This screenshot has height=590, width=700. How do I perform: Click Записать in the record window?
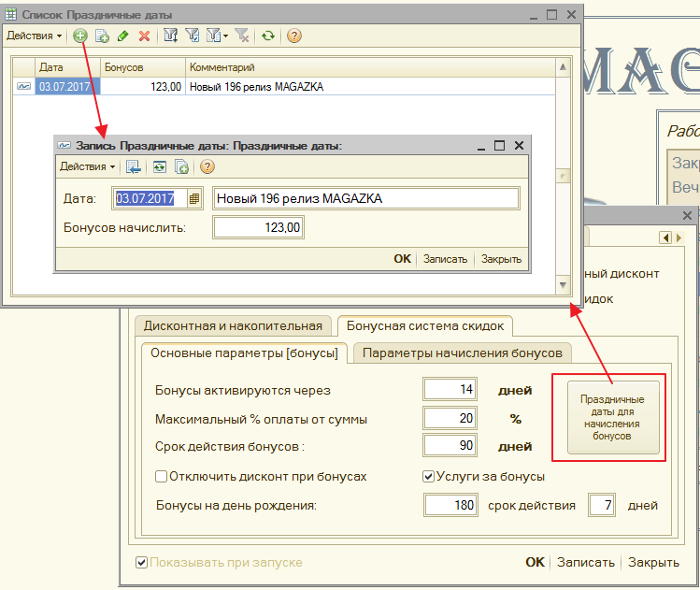(445, 259)
